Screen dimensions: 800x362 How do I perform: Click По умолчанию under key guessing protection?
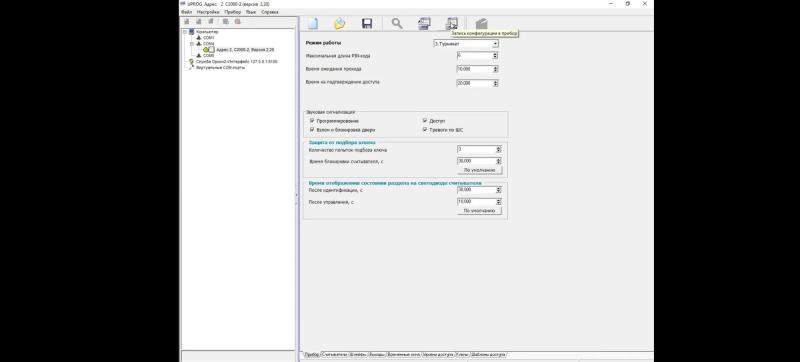480,170
